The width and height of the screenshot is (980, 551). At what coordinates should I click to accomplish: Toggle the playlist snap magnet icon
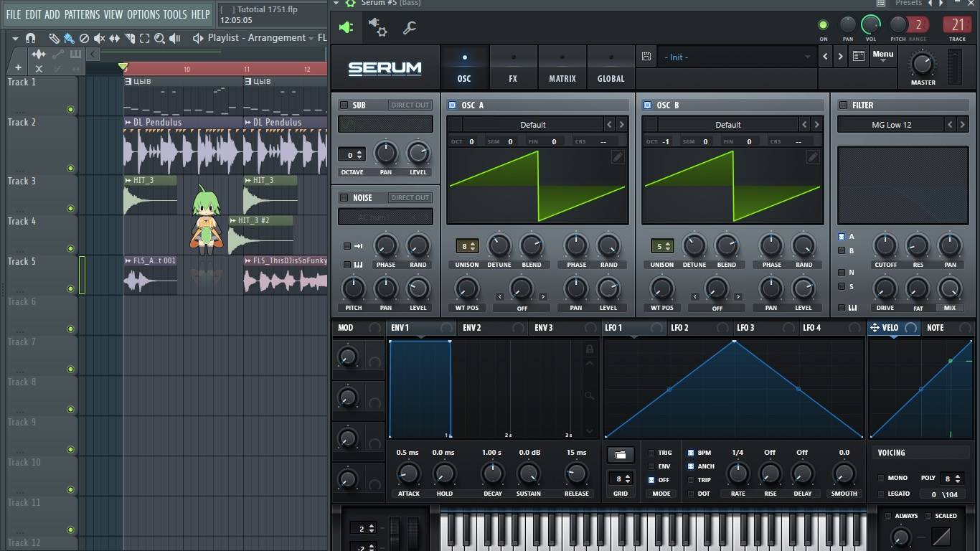click(x=30, y=38)
